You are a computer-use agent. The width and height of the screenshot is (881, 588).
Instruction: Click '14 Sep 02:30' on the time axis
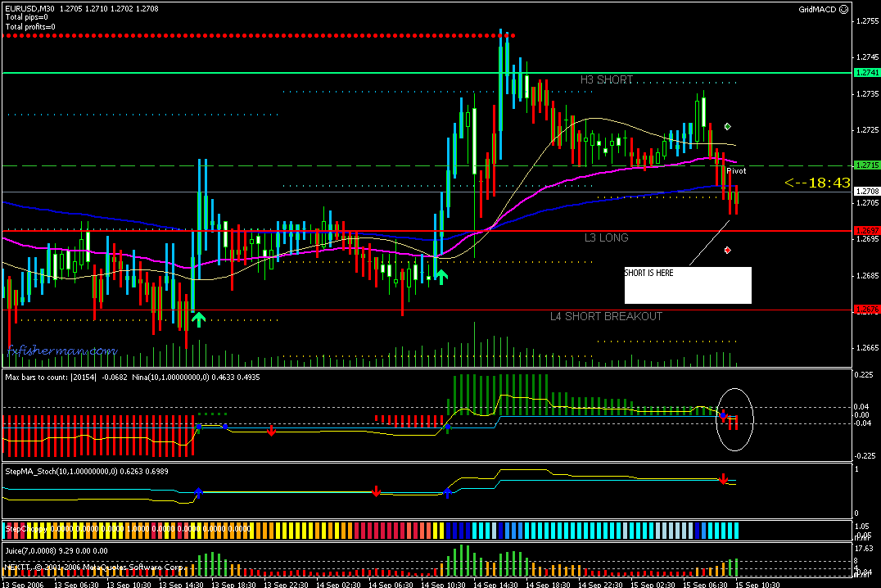point(338,585)
